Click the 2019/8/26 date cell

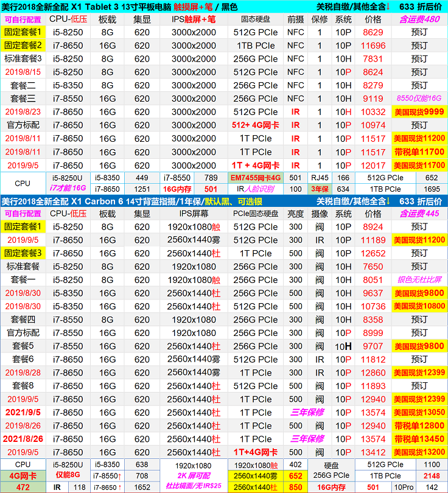[x=23, y=425]
